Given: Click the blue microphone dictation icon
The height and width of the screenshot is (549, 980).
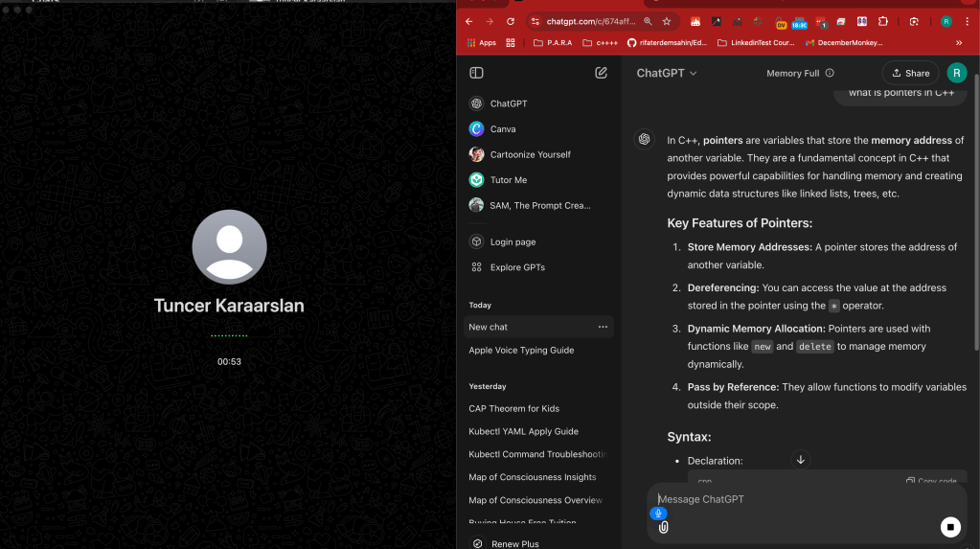Looking at the screenshot, I should click(658, 514).
